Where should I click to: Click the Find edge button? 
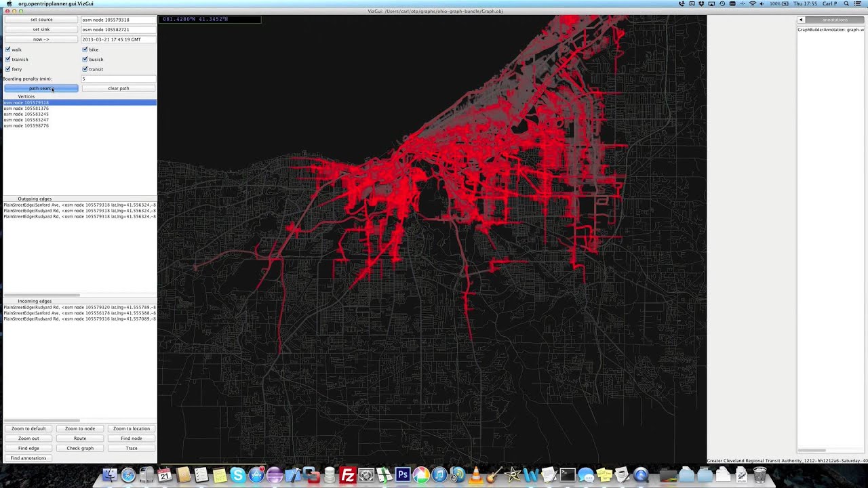[28, 448]
